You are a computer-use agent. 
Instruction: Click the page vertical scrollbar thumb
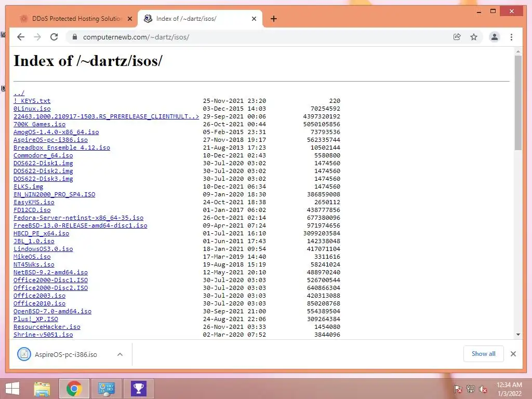coord(518,102)
